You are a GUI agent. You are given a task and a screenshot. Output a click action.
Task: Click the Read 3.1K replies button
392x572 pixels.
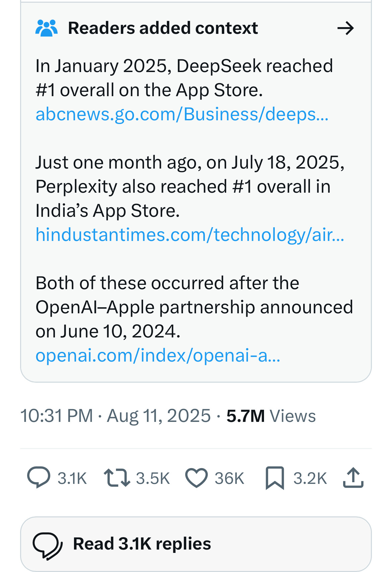point(196,544)
